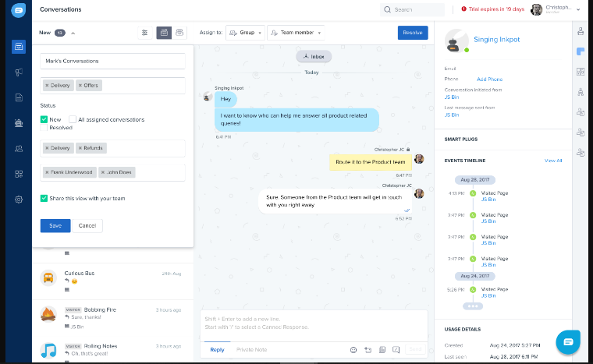This screenshot has width=593, height=364.
Task: Click the Frank Underwood members field
Action: (112, 172)
